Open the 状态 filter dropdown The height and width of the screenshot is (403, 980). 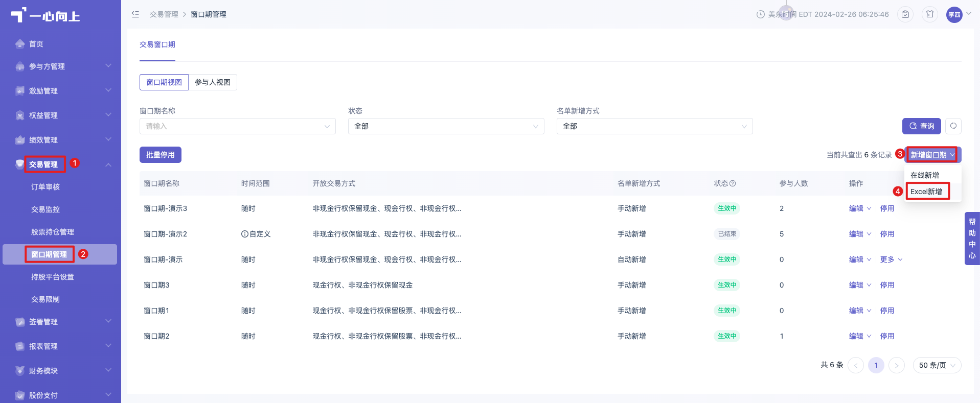(446, 126)
